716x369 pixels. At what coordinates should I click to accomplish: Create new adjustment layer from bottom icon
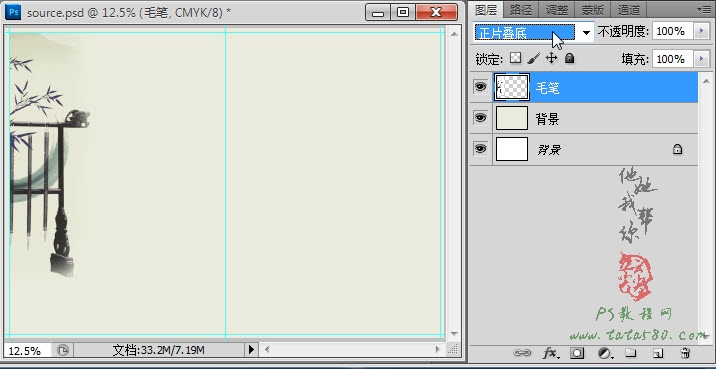605,353
